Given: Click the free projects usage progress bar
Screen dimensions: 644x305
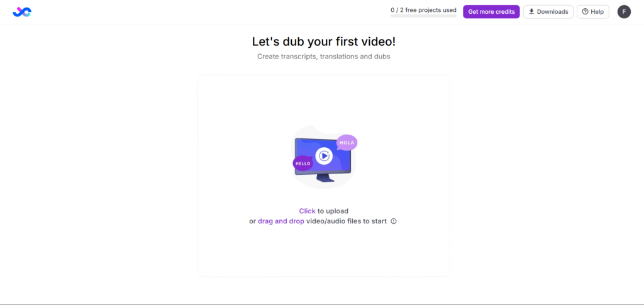Looking at the screenshot, I should pos(423,16).
